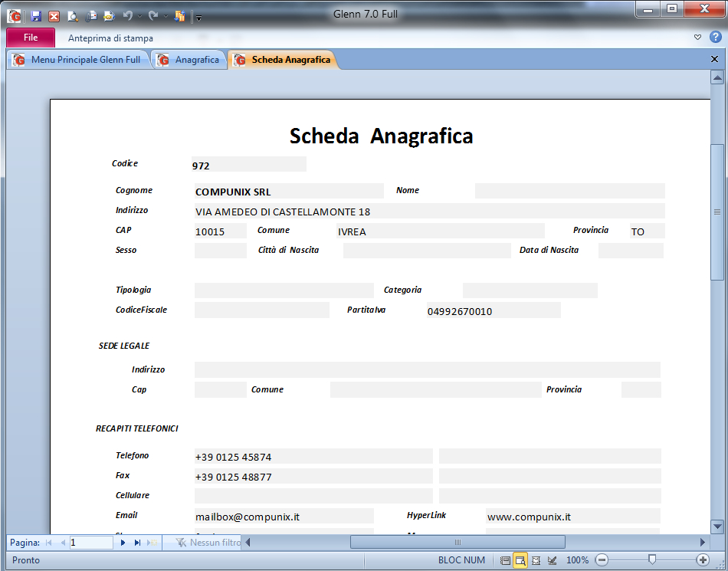Image resolution: width=728 pixels, height=571 pixels.
Task: Click the COMPUNIX SRL cognome value
Action: [x=233, y=192]
